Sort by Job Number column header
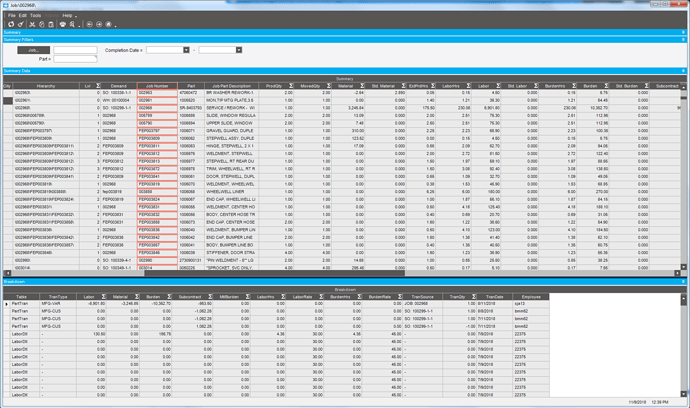This screenshot has width=690, height=408. 157,86
